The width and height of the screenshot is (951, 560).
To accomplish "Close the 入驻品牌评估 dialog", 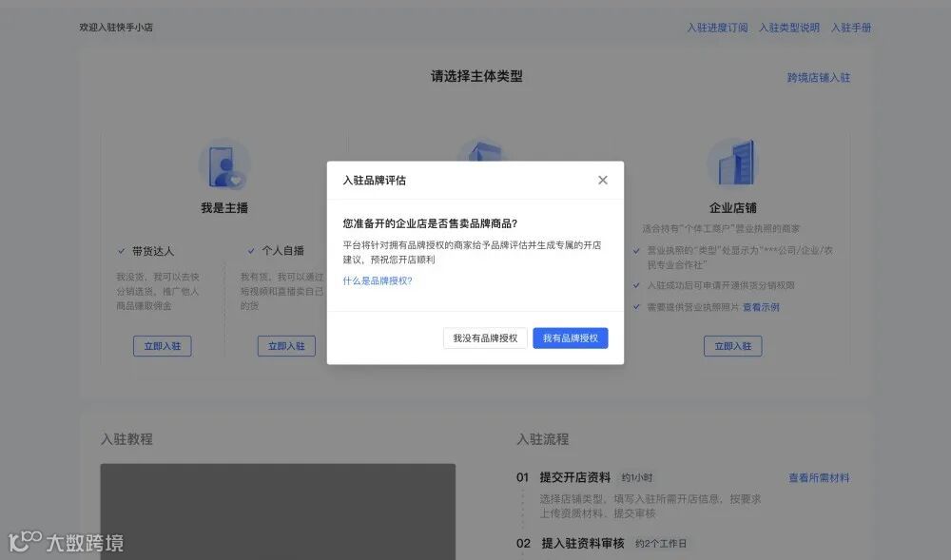I will coord(602,180).
